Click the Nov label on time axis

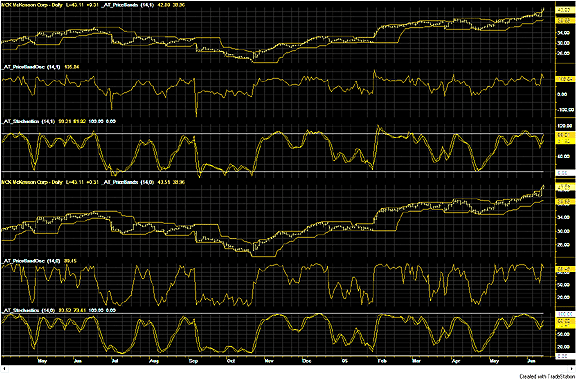(x=269, y=361)
